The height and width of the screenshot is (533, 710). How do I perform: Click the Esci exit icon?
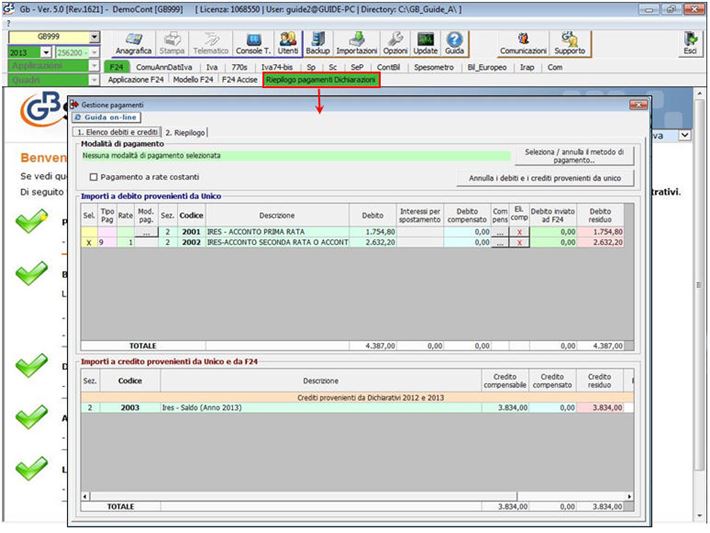pyautogui.click(x=690, y=44)
